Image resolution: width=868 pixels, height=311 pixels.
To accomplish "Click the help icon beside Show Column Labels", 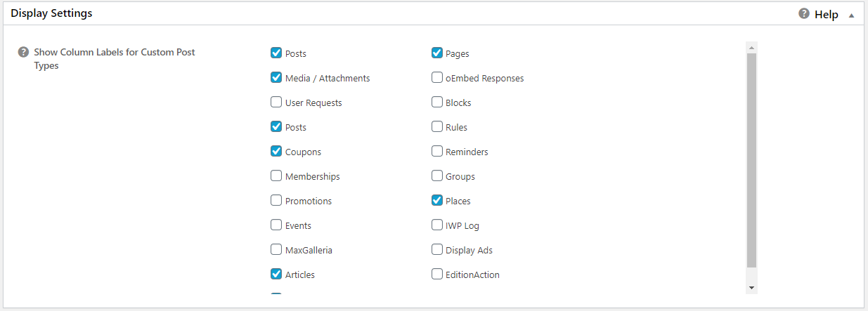I will coord(23,52).
